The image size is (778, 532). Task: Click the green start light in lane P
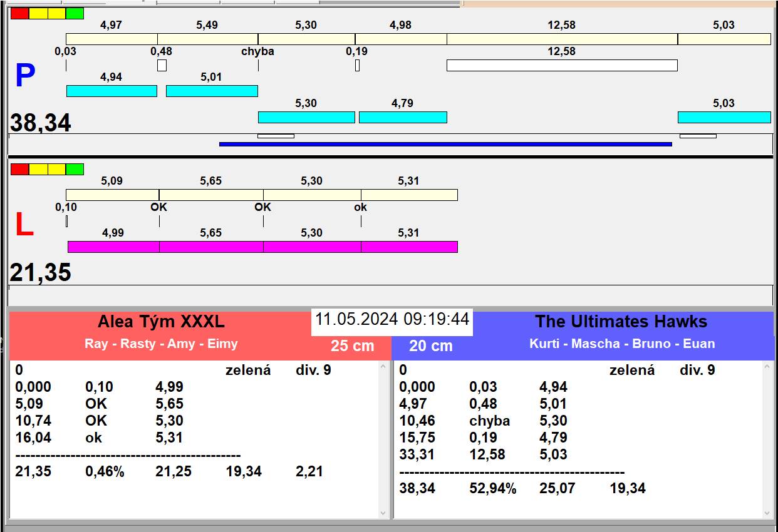point(75,13)
